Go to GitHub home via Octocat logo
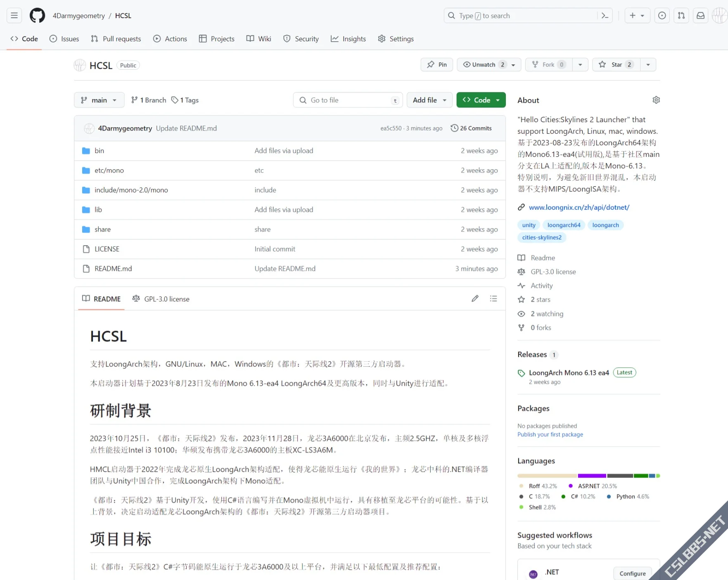This screenshot has height=580, width=728. click(37, 16)
